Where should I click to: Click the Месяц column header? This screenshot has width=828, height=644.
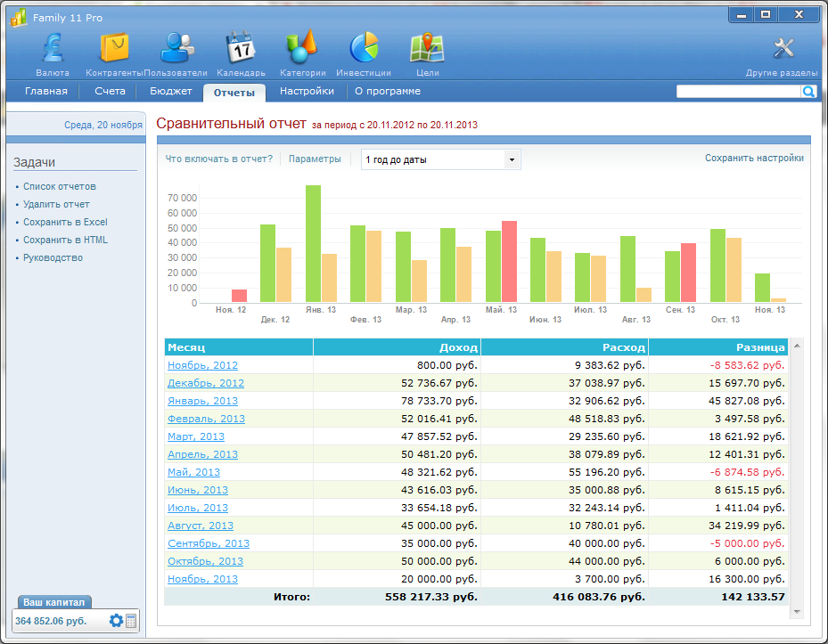239,347
